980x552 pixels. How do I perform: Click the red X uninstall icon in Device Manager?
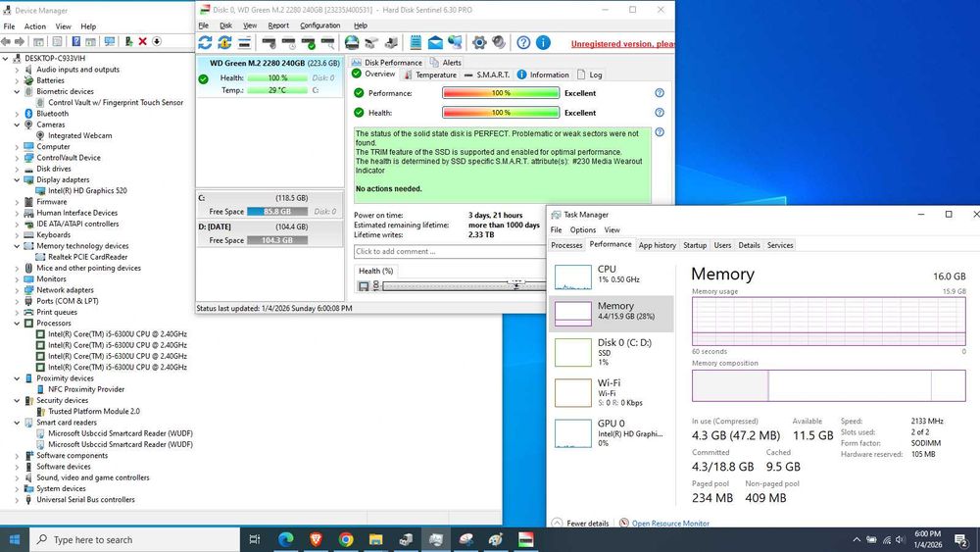tap(142, 41)
